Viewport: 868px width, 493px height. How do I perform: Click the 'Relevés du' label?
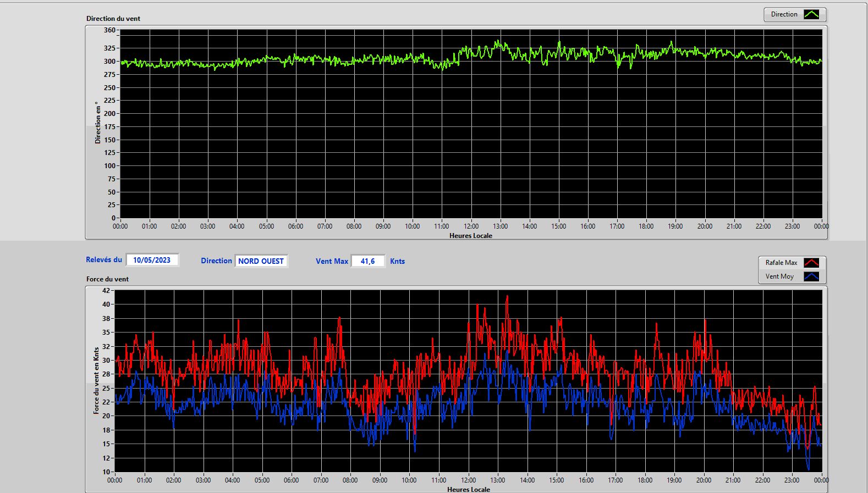click(x=104, y=259)
